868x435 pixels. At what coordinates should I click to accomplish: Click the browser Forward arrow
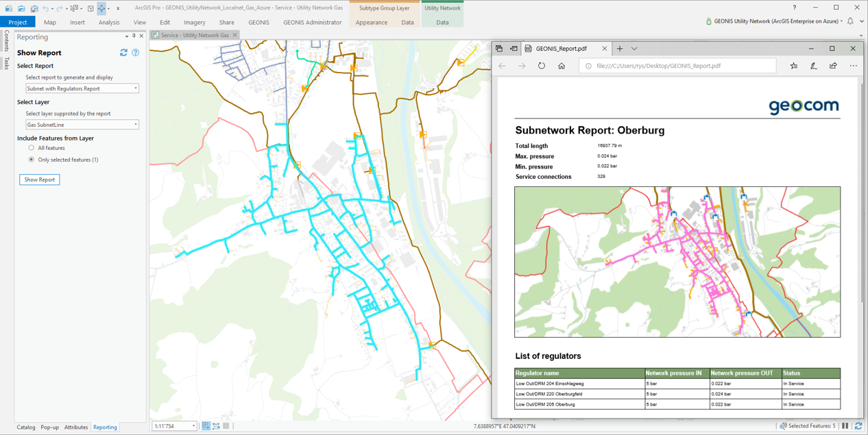tap(522, 66)
